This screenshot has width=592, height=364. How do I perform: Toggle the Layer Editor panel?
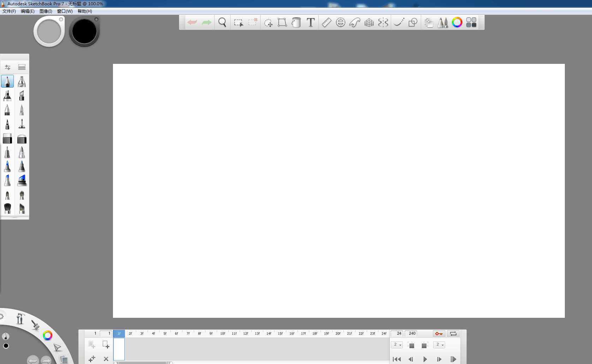[429, 23]
